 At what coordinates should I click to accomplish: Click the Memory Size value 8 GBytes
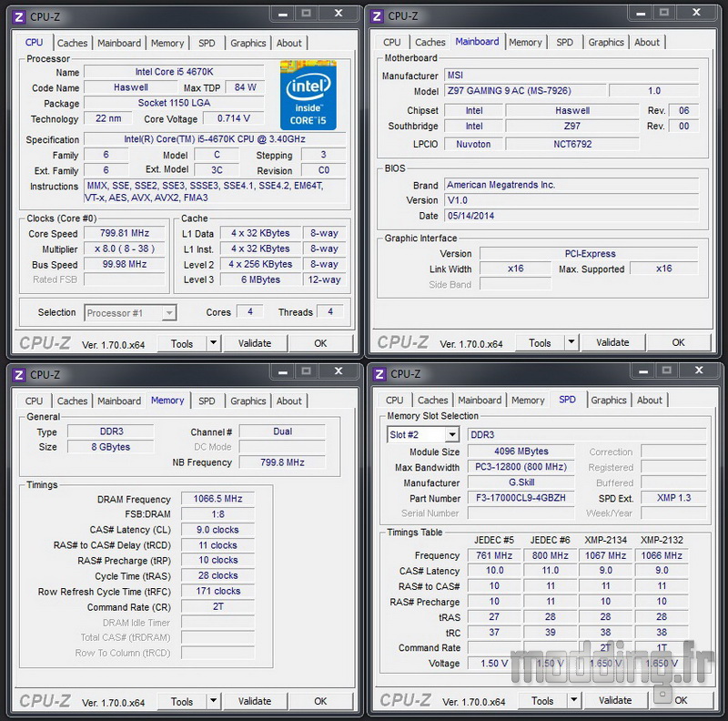pyautogui.click(x=110, y=447)
